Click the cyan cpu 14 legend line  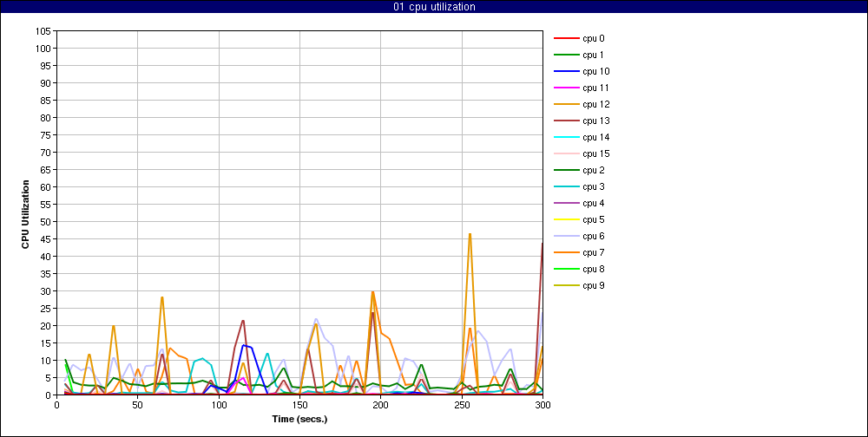click(x=566, y=137)
